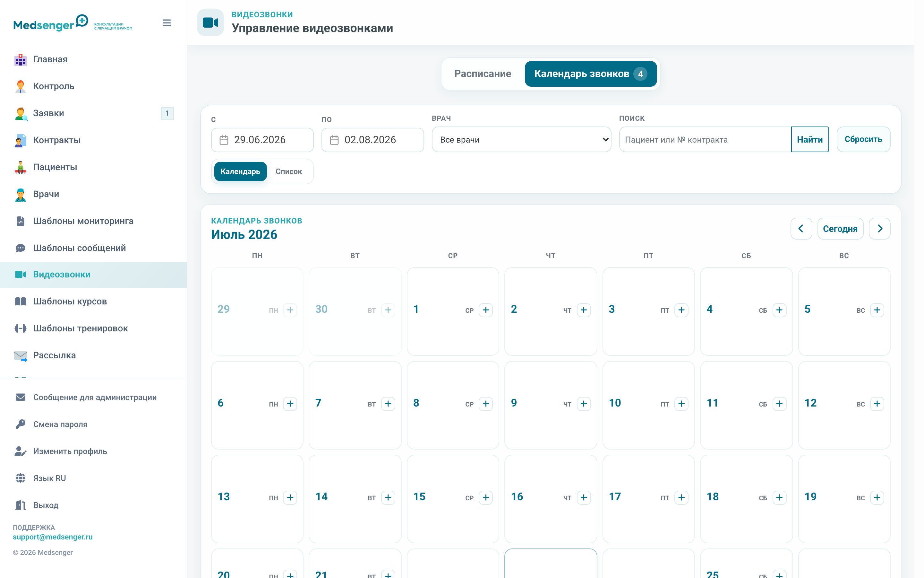Screen dimensions: 924x578
Task: Add a call on July 2
Action: (x=584, y=310)
